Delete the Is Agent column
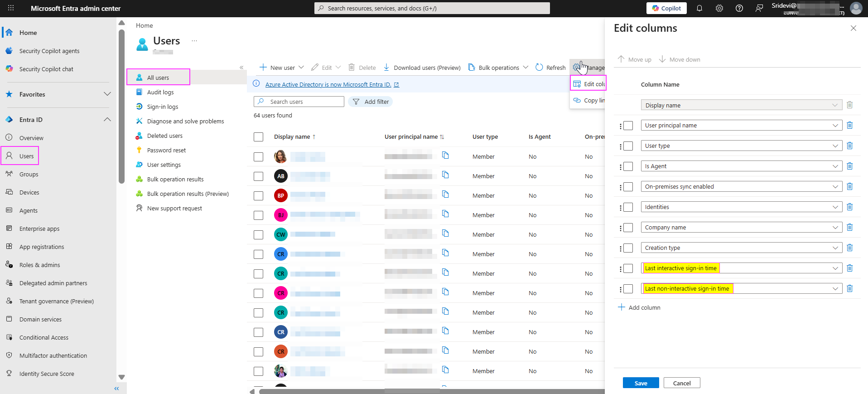Screen dimensions: 868x394 [850, 166]
